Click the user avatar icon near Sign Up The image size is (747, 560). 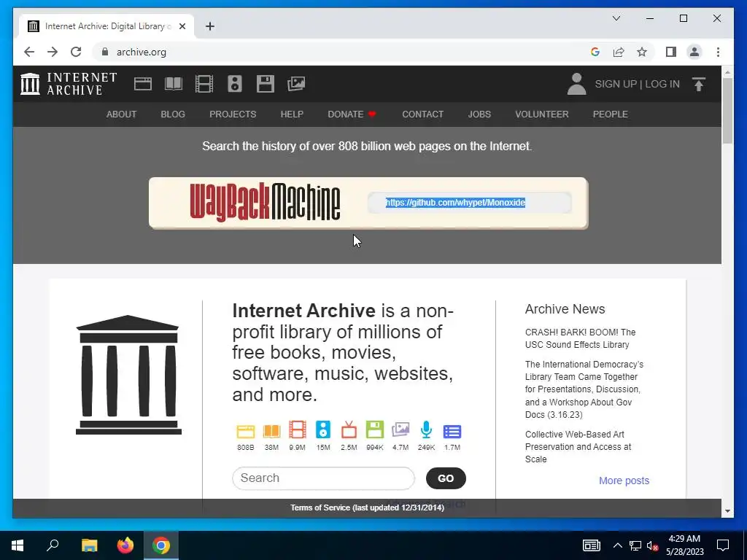pos(576,84)
